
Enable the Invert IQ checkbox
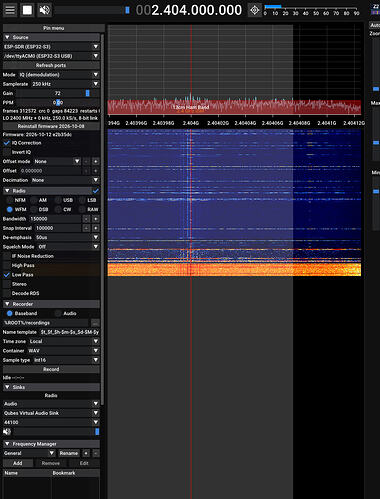[x=7, y=152]
